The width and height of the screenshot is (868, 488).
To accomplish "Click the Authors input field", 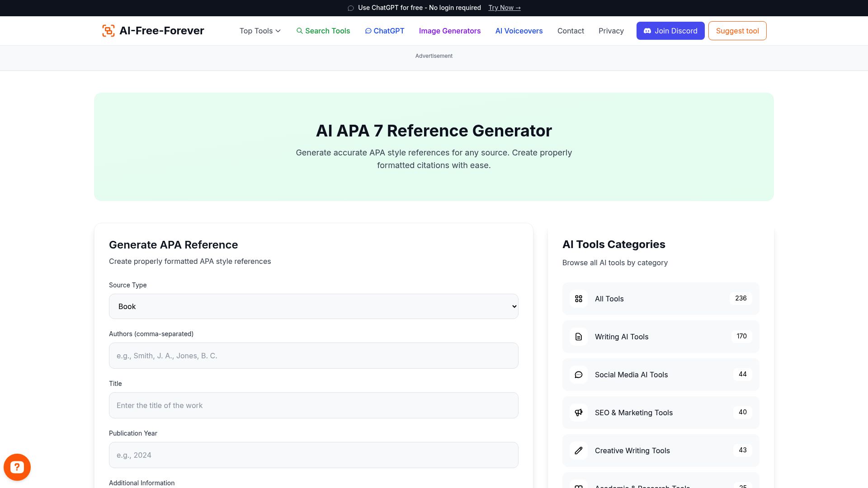I will coord(314,356).
